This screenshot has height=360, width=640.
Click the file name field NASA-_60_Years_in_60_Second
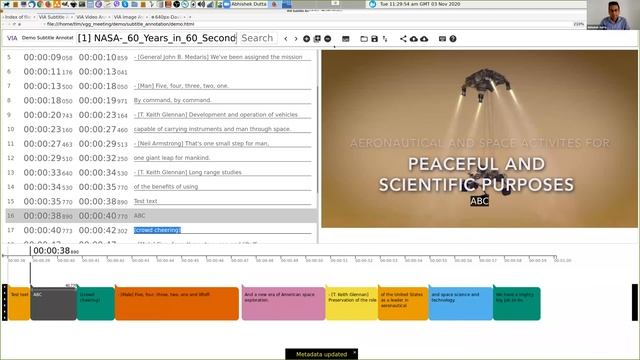(x=157, y=38)
